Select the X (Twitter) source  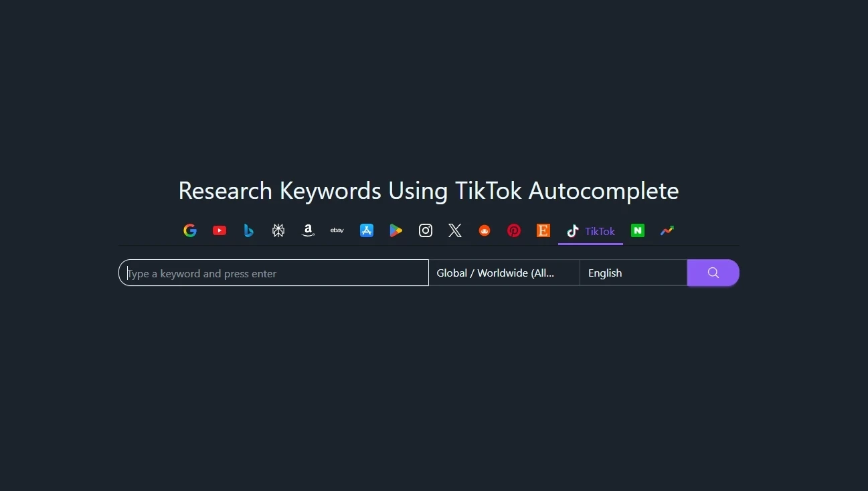[x=455, y=230]
